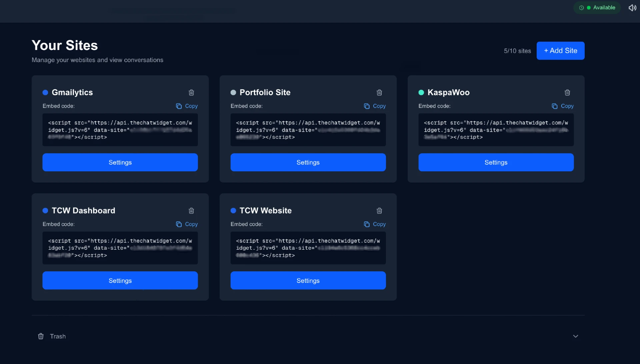
Task: Copy the TCW Website embed code
Action: click(x=375, y=224)
